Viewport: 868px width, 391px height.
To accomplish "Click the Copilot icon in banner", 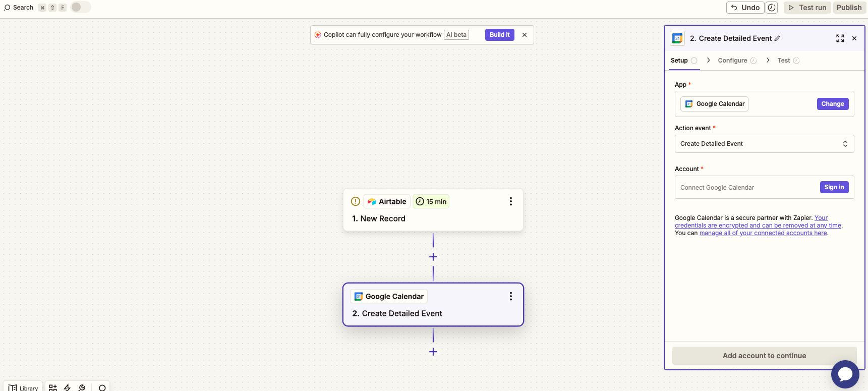I will (x=318, y=35).
